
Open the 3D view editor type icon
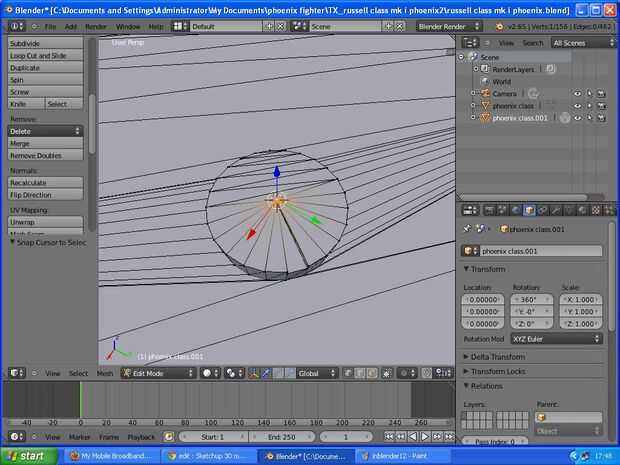tap(16, 373)
